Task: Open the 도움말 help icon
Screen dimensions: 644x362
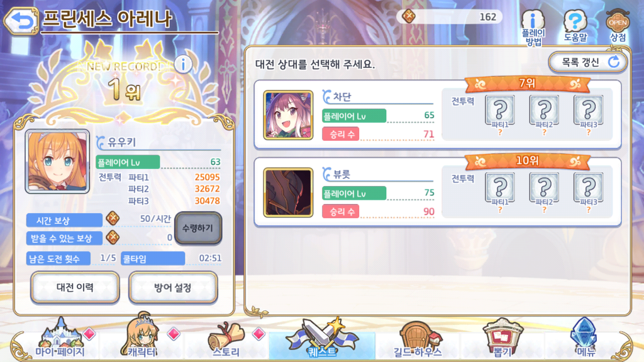Action: click(x=575, y=26)
